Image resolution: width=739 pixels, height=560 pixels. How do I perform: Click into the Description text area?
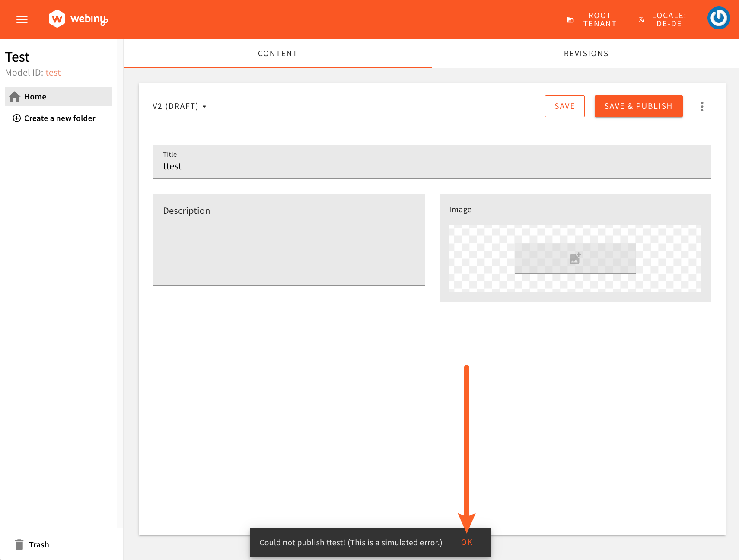(289, 246)
